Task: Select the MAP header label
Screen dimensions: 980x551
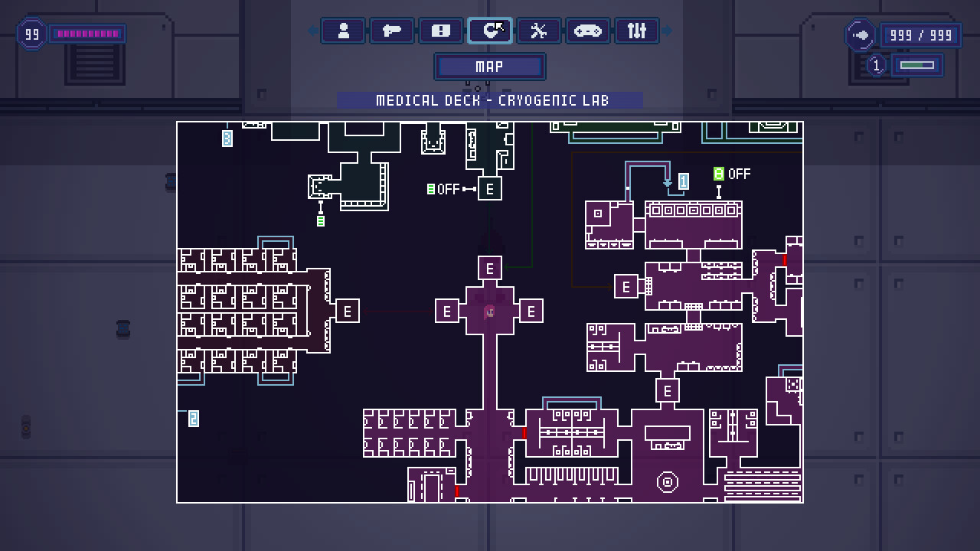Action: pos(489,67)
